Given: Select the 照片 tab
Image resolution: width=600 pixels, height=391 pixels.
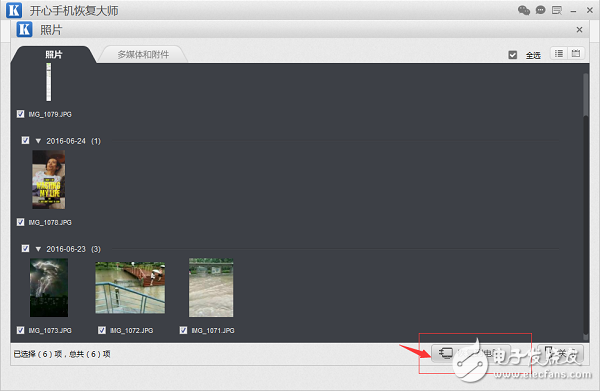Looking at the screenshot, I should click(x=54, y=55).
